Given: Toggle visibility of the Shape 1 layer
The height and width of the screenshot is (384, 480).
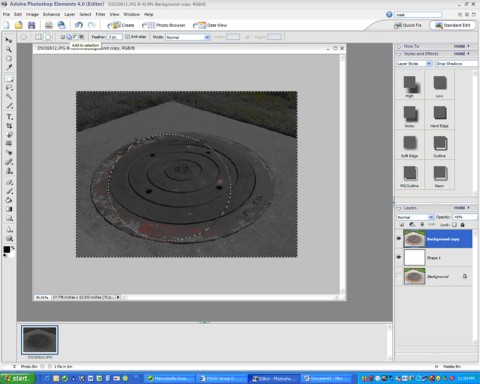Looking at the screenshot, I should pyautogui.click(x=399, y=257).
